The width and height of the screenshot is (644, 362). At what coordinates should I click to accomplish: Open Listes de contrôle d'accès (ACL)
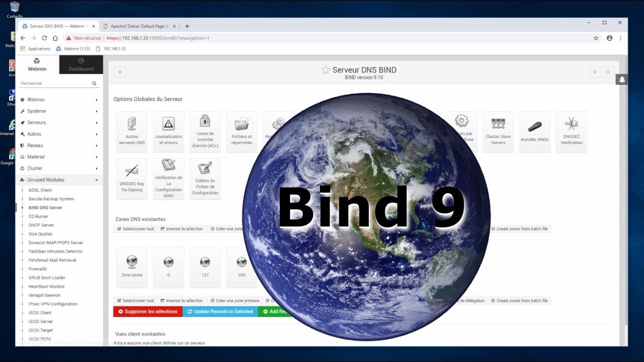click(x=205, y=132)
